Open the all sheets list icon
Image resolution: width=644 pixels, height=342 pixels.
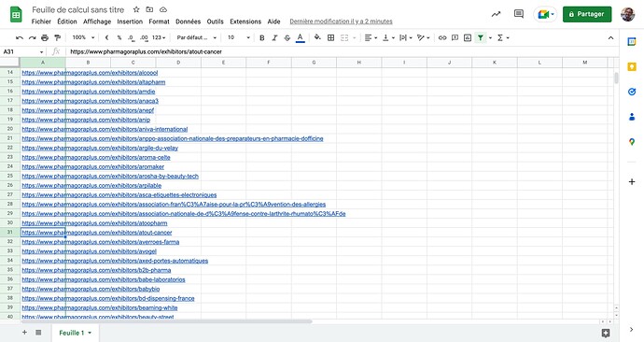[38, 332]
